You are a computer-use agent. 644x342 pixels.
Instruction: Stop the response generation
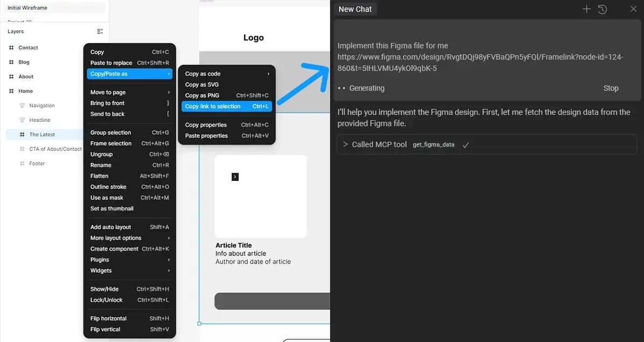pos(611,88)
